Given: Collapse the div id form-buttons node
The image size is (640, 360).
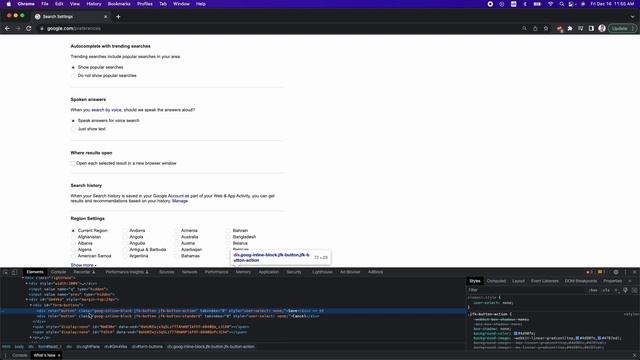Looking at the screenshot, I should point(31,305).
